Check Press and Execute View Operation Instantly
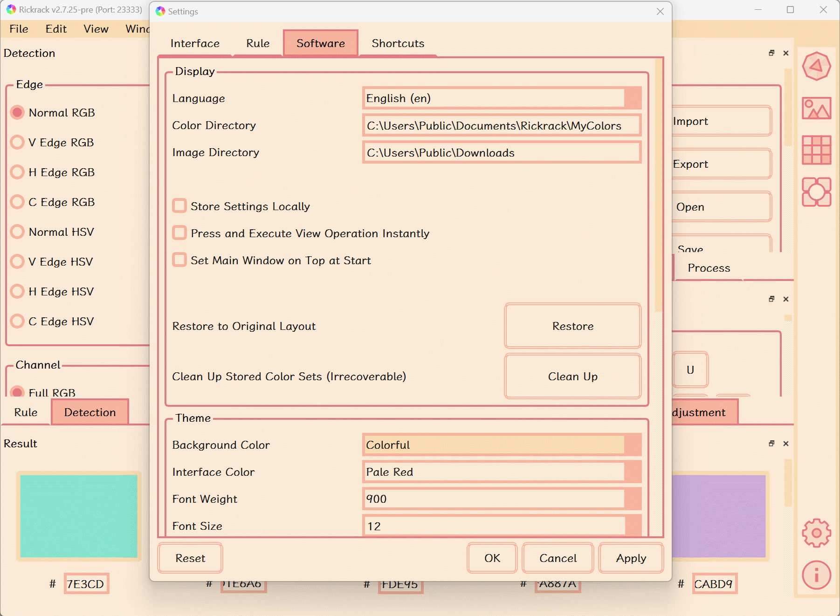840x616 pixels. [x=179, y=233]
